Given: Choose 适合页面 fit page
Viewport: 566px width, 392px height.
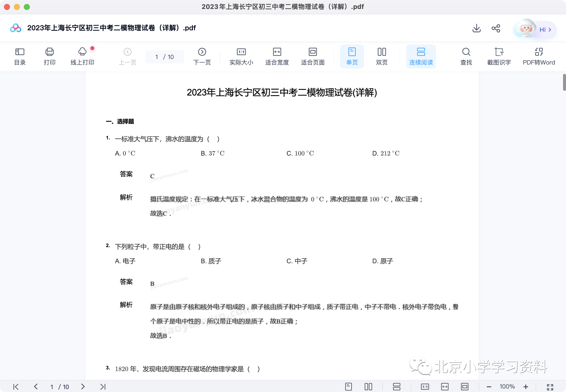Looking at the screenshot, I should tap(313, 57).
